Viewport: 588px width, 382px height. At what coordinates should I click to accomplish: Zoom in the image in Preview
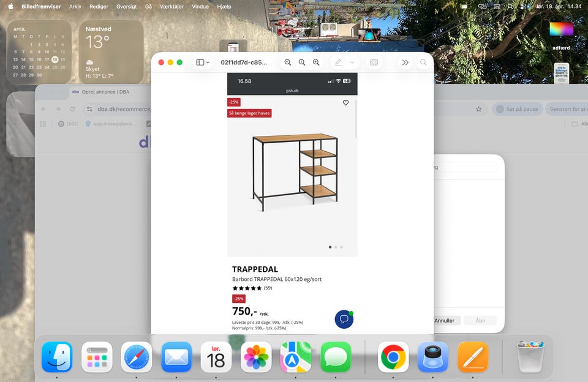[316, 62]
